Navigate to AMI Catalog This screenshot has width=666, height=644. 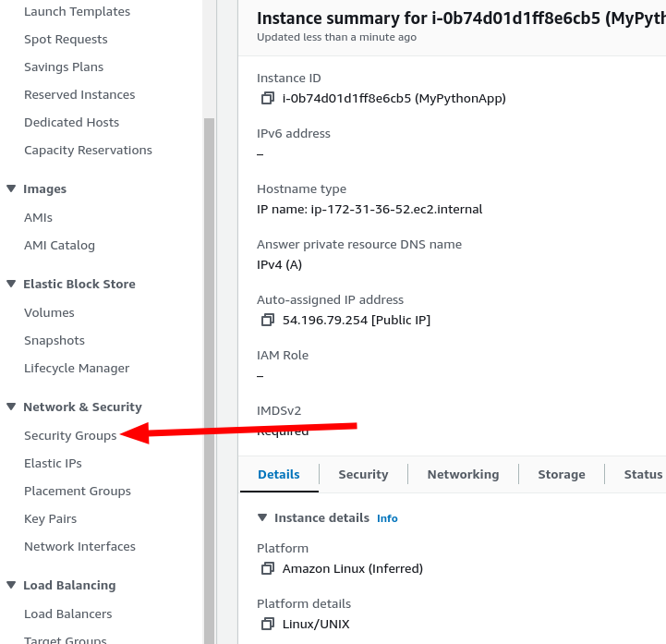59,245
